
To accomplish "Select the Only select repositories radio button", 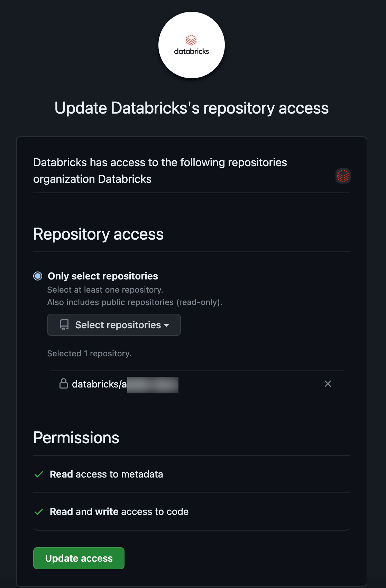I will tap(38, 276).
